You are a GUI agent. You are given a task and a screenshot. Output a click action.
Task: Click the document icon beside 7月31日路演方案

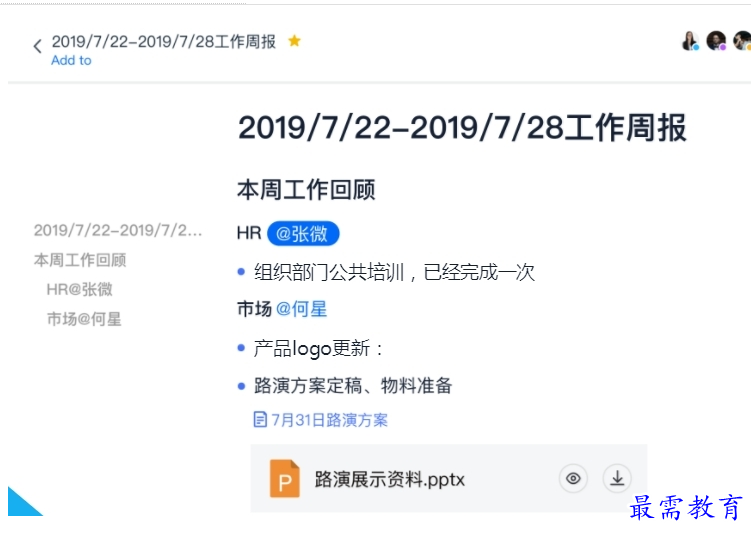point(261,420)
